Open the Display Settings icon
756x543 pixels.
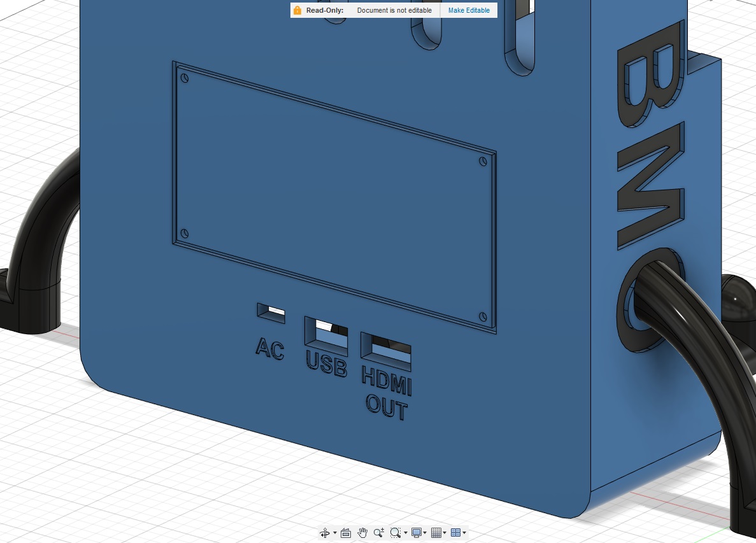click(416, 533)
